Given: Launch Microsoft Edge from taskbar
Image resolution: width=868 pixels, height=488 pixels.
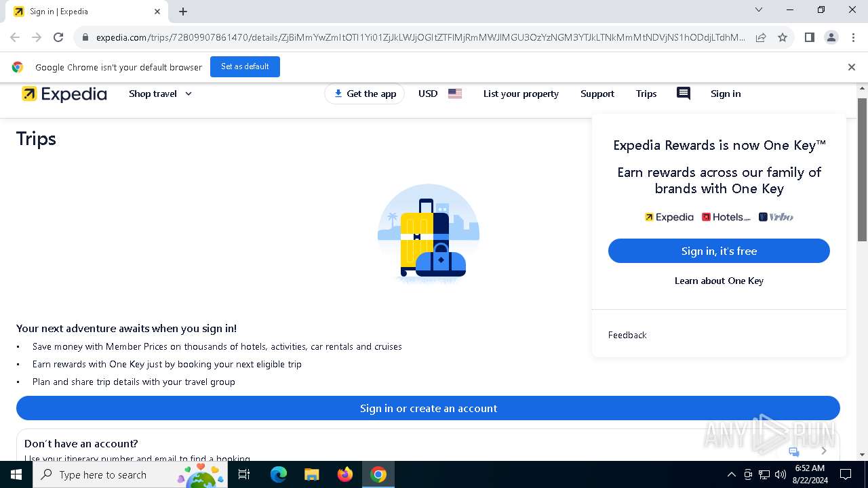Looking at the screenshot, I should tap(279, 474).
